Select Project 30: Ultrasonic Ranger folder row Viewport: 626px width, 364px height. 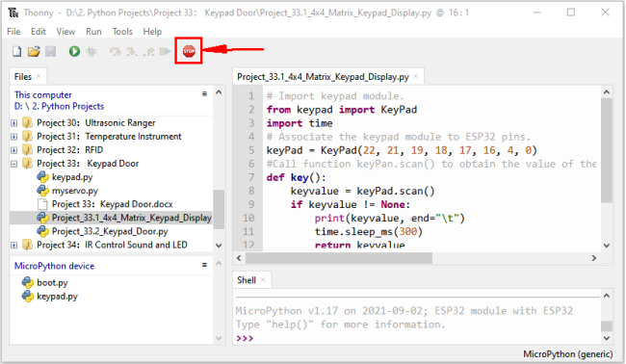coord(95,123)
